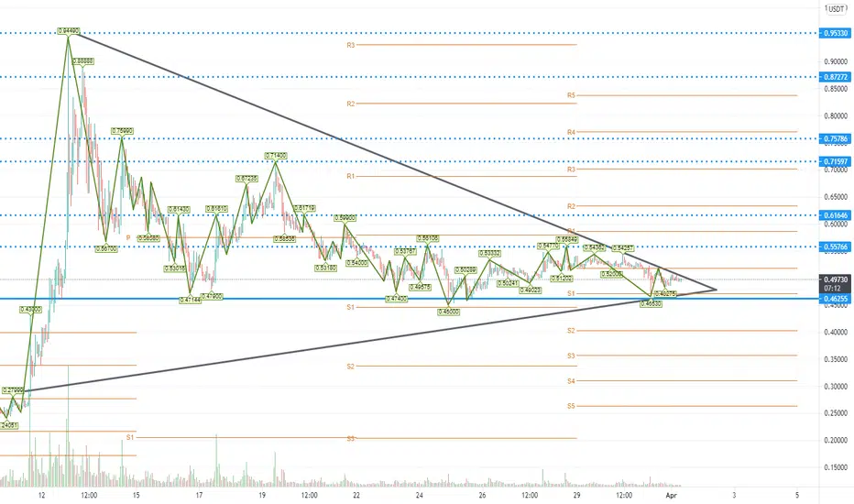The image size is (854, 504).
Task: Select the 0.27999 zigzag label
Action: pyautogui.click(x=13, y=390)
